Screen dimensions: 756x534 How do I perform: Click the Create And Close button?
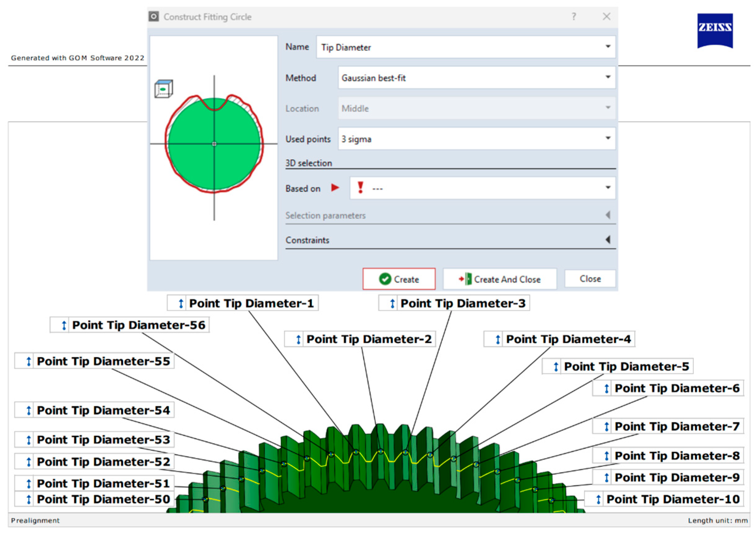(x=499, y=279)
